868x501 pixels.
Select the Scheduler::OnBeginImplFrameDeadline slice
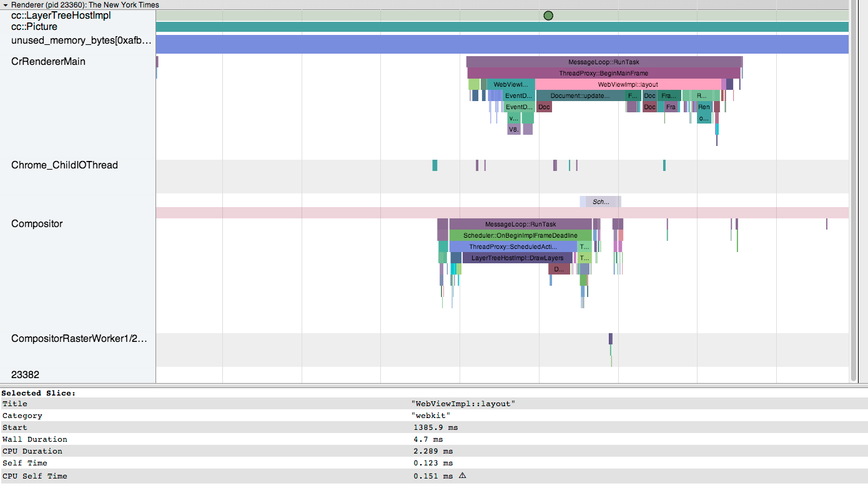click(520, 236)
